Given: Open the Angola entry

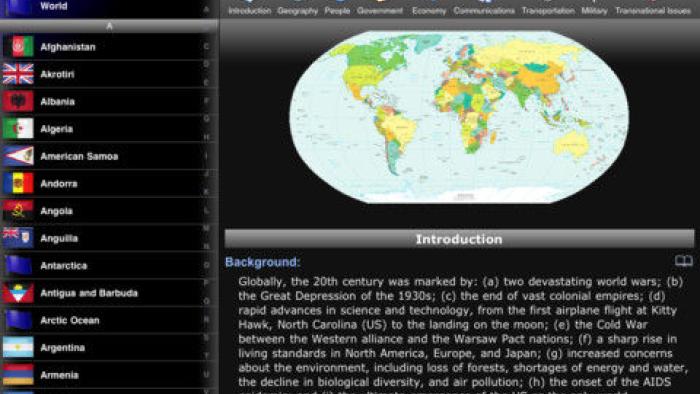Looking at the screenshot, I should 109,211.
